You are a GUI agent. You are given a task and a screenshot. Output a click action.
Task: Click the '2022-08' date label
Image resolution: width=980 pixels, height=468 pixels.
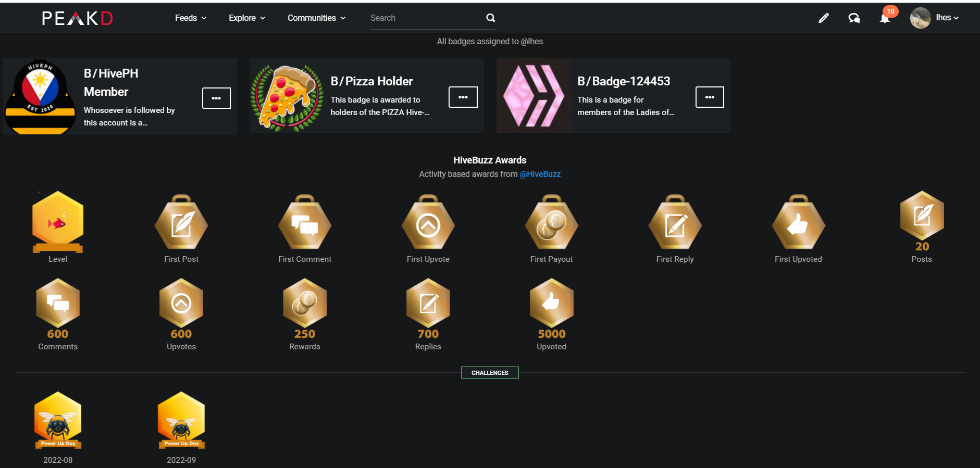pyautogui.click(x=58, y=460)
